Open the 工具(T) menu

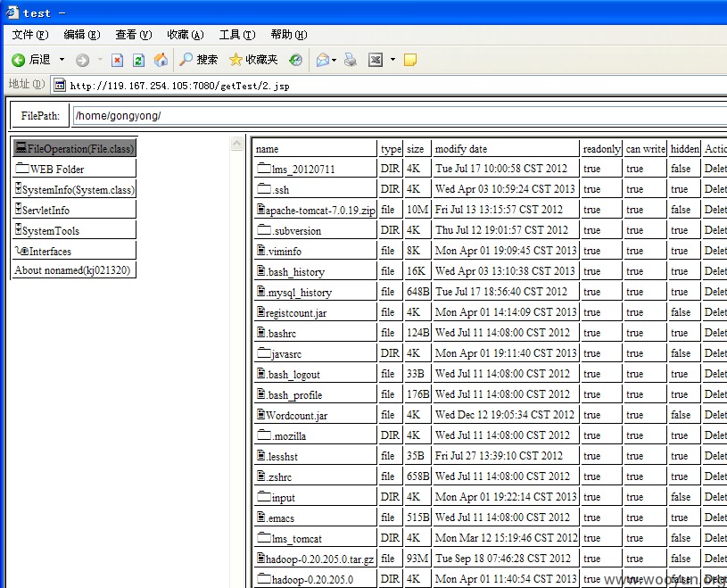[237, 35]
